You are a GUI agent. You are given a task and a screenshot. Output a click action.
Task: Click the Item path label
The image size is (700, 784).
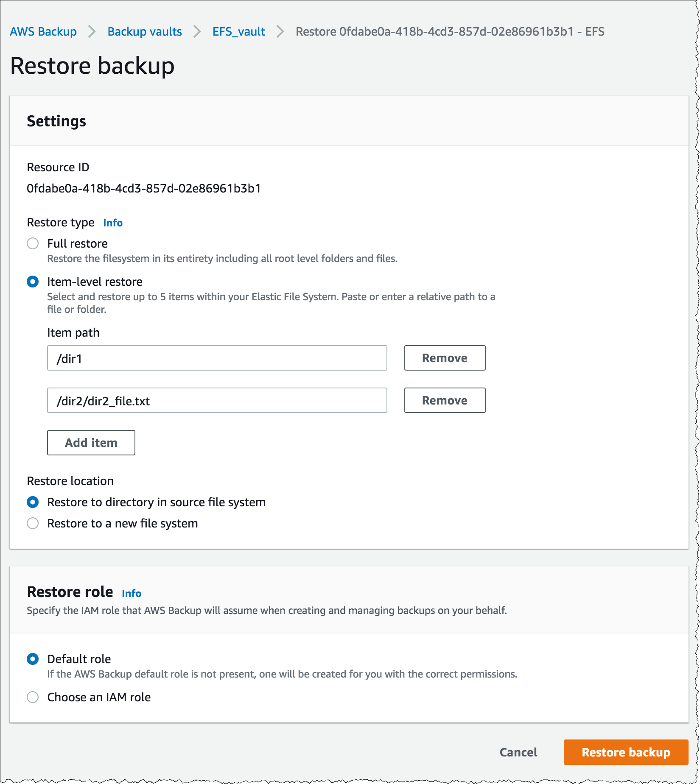(x=73, y=332)
